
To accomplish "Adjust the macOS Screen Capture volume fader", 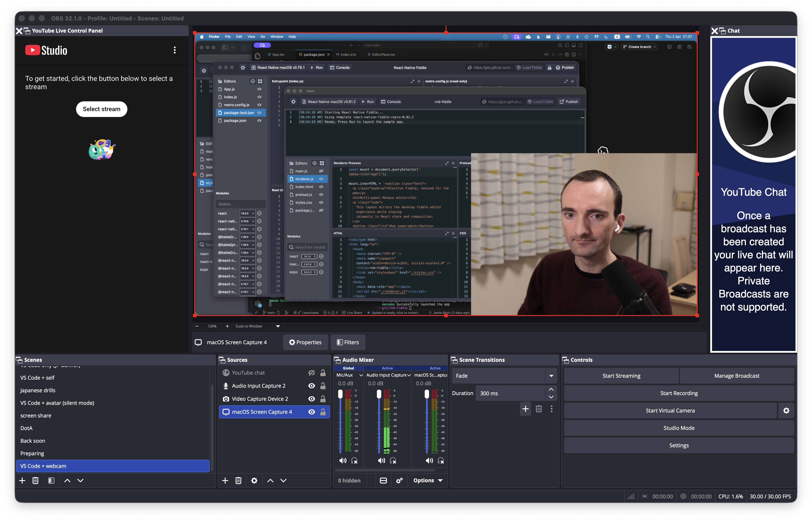I will tap(427, 394).
